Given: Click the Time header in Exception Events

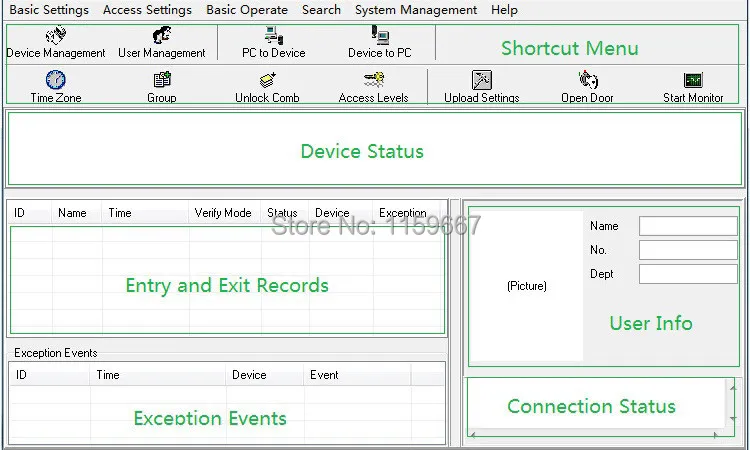Looking at the screenshot, I should (157, 375).
